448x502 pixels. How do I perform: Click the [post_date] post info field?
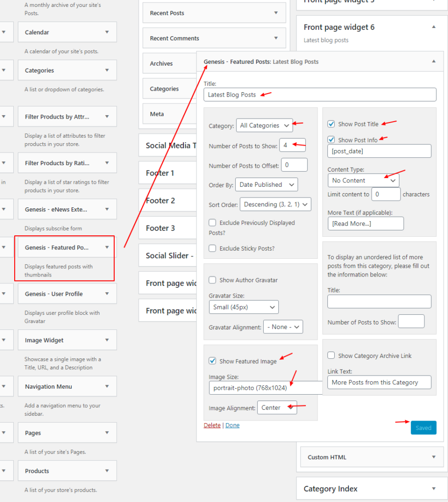pyautogui.click(x=379, y=151)
